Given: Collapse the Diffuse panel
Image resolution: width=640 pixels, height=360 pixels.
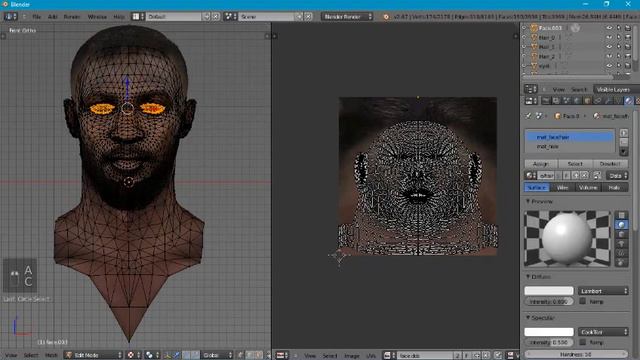Looking at the screenshot, I should coord(528,277).
